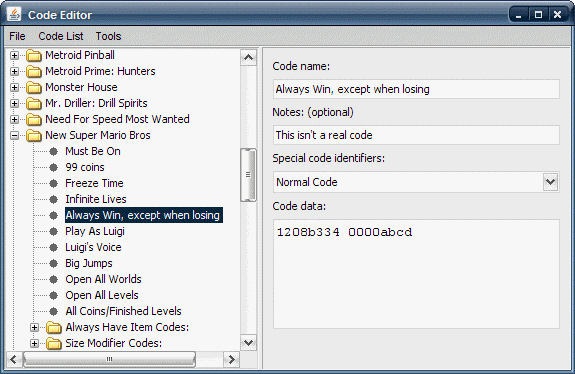This screenshot has width=575, height=374.
Task: Open the Special code identifiers dropdown
Action: click(x=550, y=182)
